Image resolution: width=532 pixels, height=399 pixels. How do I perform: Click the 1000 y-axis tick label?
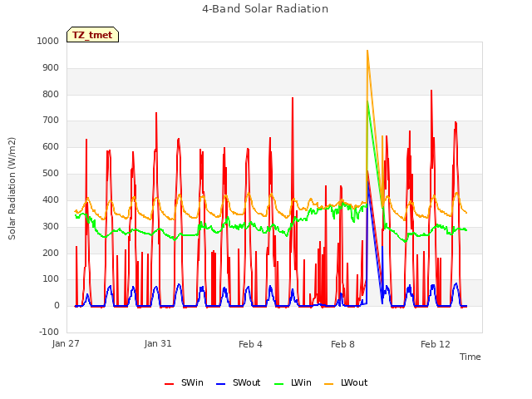tap(48, 41)
